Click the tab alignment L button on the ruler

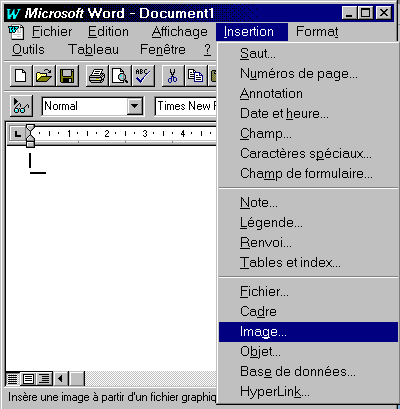tap(17, 134)
